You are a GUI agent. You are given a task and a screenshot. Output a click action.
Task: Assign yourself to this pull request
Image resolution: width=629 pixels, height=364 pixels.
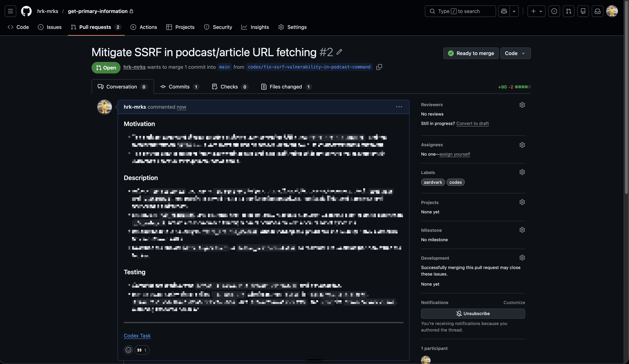click(455, 154)
